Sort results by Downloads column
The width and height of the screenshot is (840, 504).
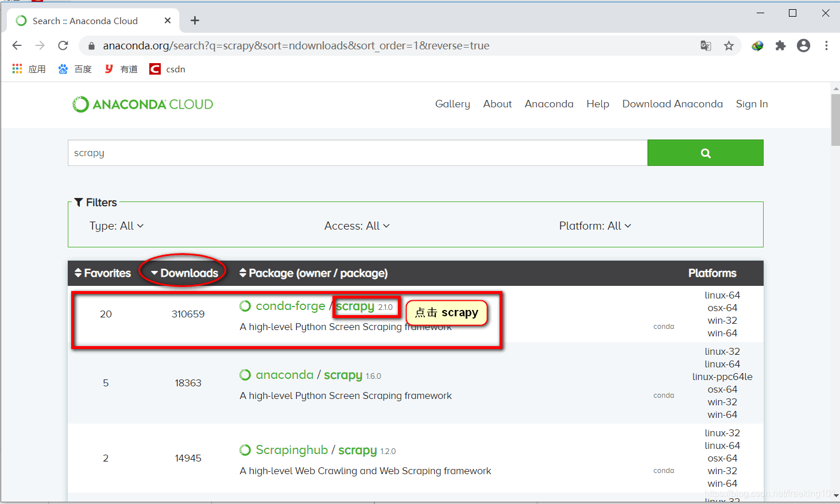pos(184,273)
